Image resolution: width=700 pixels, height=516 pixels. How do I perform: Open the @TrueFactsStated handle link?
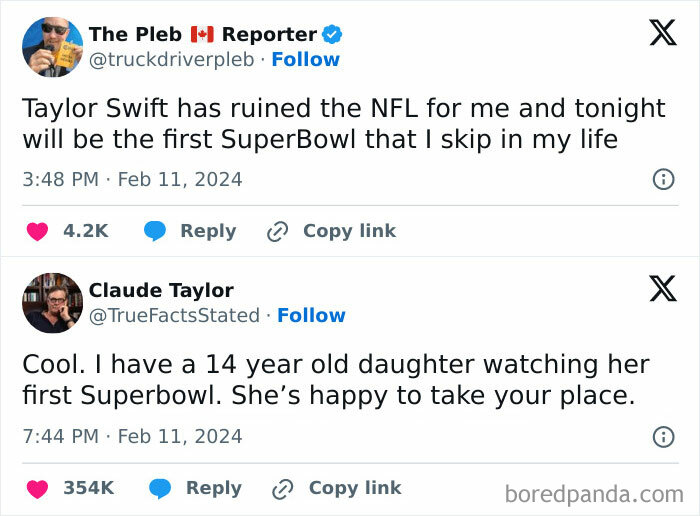pos(174,316)
